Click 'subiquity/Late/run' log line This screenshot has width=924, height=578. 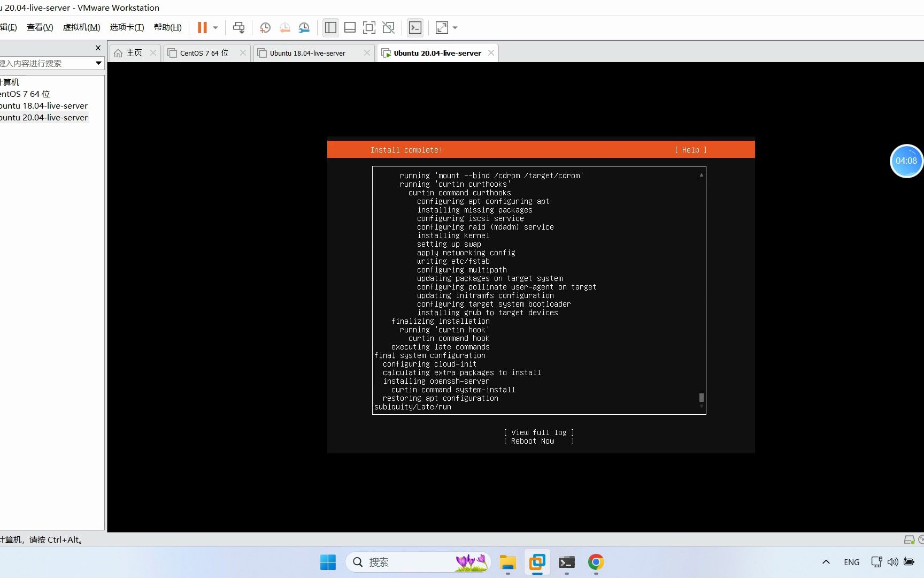tap(413, 407)
